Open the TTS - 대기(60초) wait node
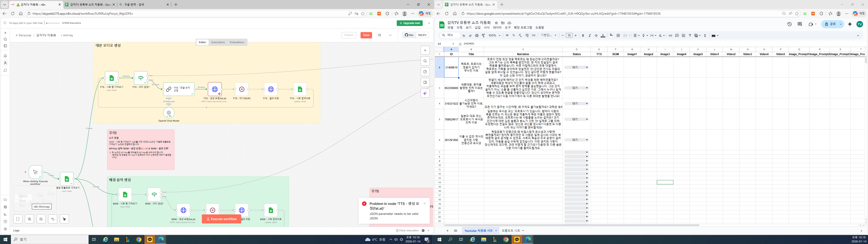The height and width of the screenshot is (244, 868). tap(242, 89)
